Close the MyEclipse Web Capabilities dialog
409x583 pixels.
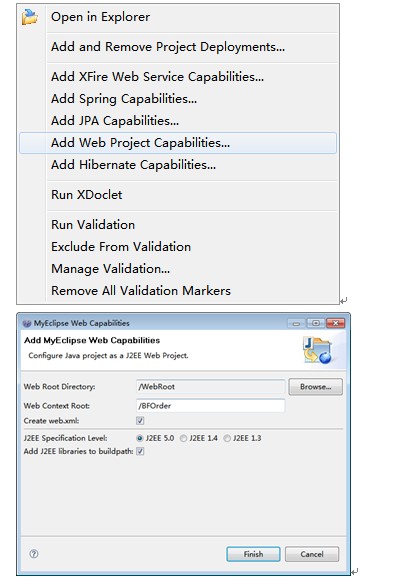coord(335,323)
